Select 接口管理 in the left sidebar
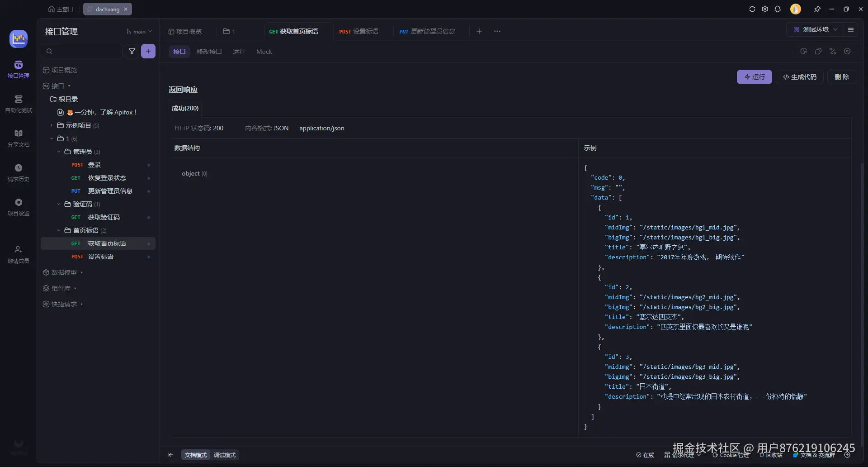 [x=19, y=69]
